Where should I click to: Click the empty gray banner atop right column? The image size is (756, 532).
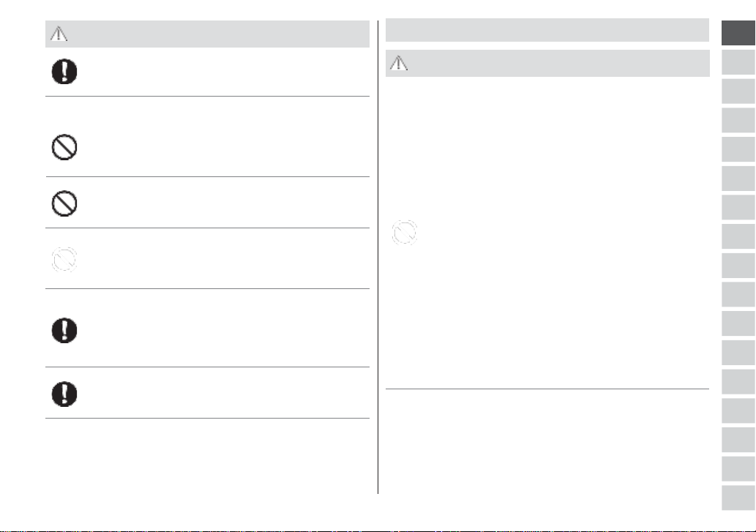(x=547, y=30)
